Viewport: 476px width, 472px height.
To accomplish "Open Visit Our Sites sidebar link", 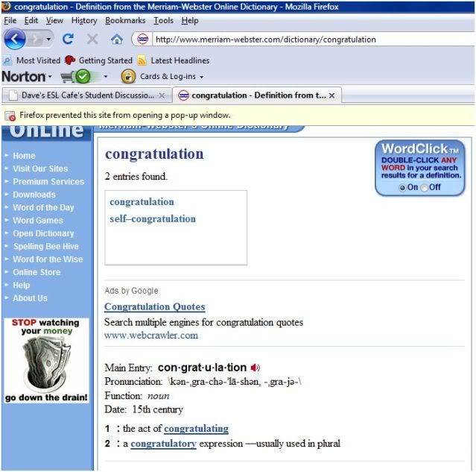I will 40,169.
